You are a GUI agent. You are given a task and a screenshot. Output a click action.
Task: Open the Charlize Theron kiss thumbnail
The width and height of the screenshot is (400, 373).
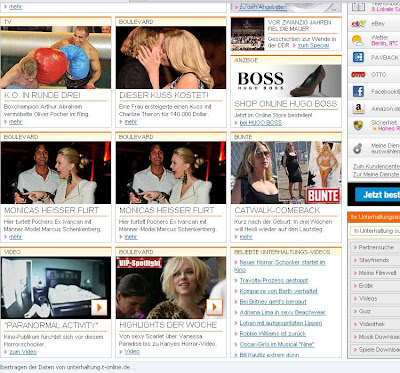click(x=171, y=57)
